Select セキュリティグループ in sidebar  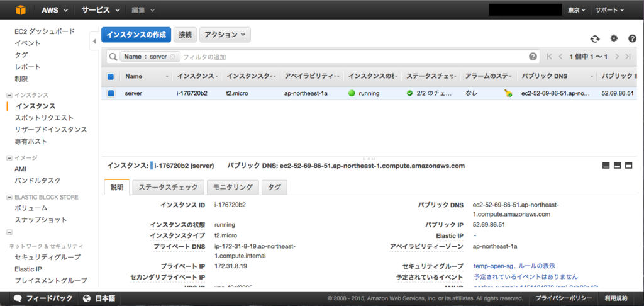pyautogui.click(x=47, y=257)
